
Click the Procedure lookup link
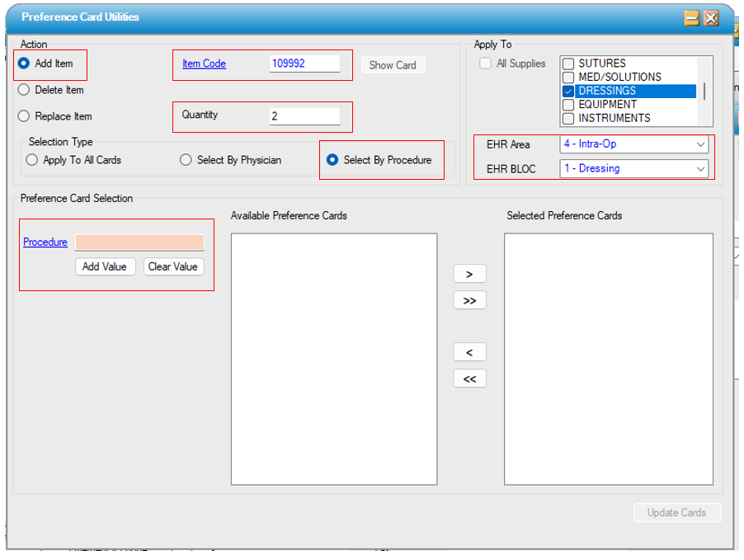click(x=45, y=242)
